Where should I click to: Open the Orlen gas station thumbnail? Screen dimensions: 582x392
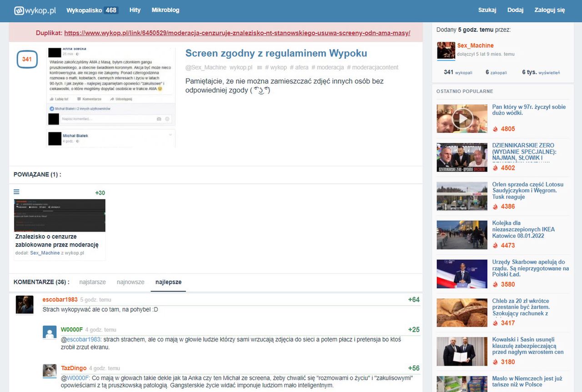462,196
